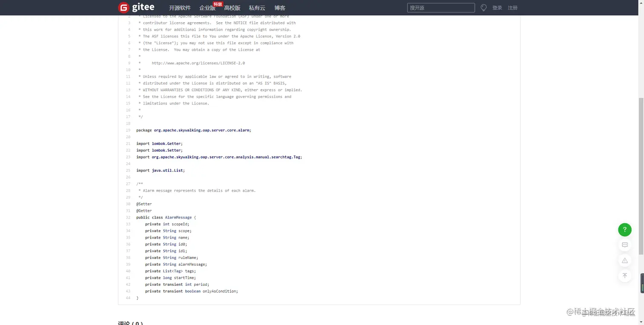Jump to top with the up-arrow button

pos(625,276)
